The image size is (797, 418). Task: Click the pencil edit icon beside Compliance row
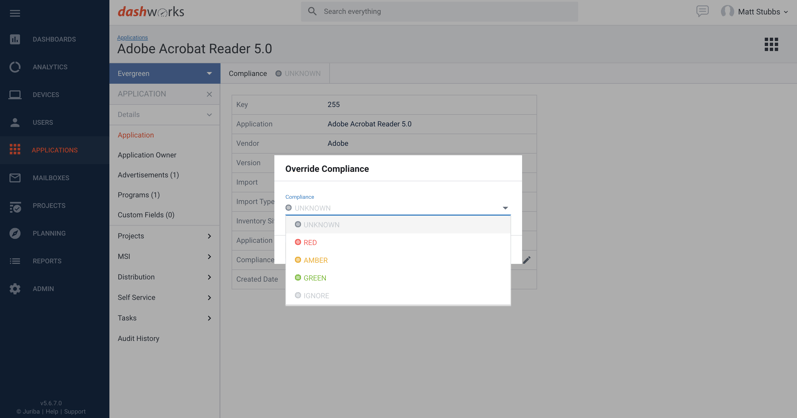click(527, 260)
